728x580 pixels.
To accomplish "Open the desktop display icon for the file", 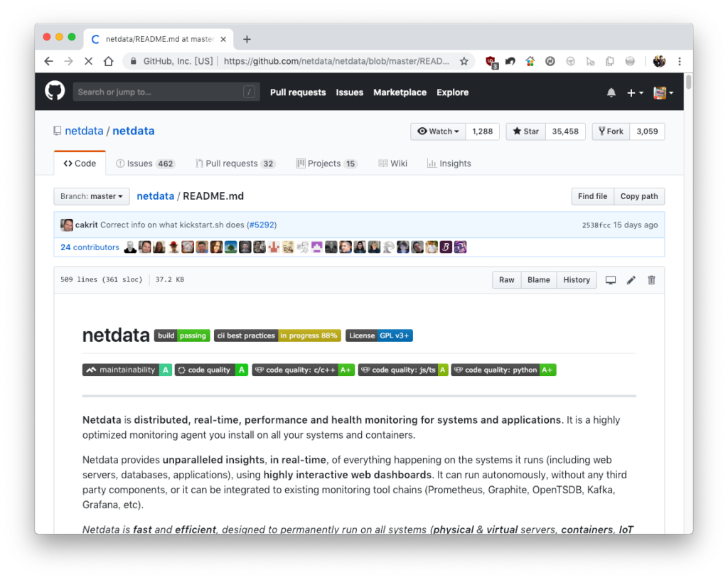I will 611,280.
